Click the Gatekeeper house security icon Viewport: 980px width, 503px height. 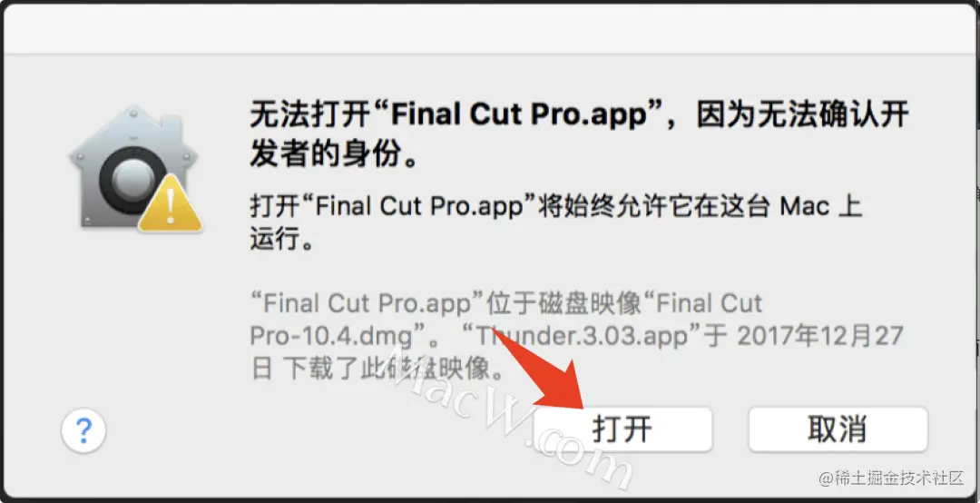[136, 169]
